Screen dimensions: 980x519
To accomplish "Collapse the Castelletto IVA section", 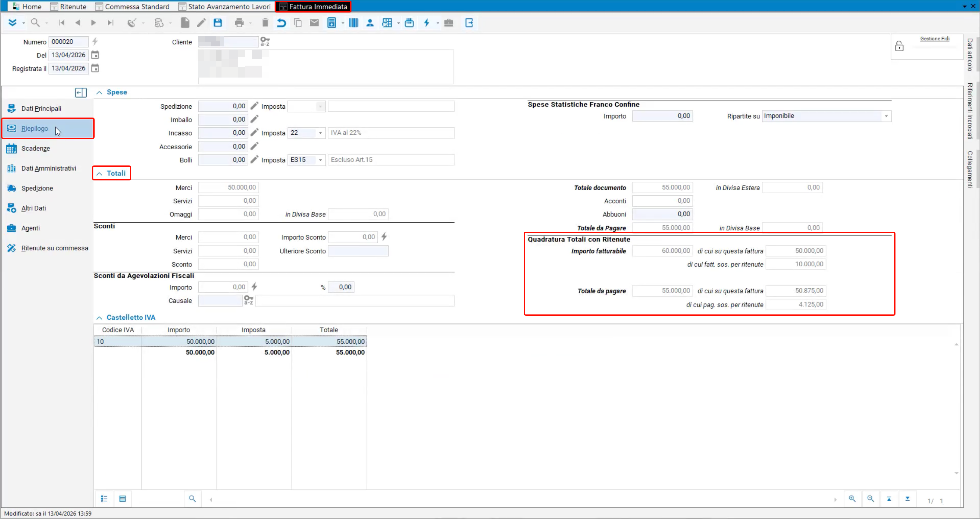I will 99,318.
